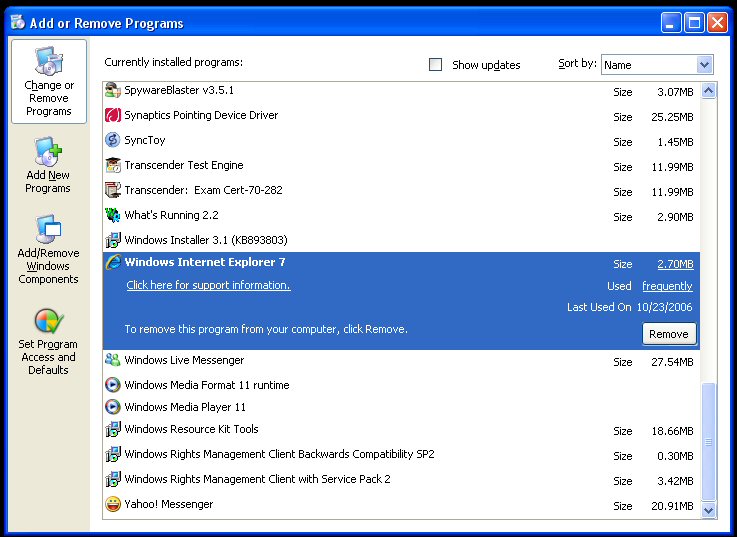This screenshot has height=537, width=737.
Task: Click the Windows Internet Explorer 7 icon
Action: pos(113,262)
